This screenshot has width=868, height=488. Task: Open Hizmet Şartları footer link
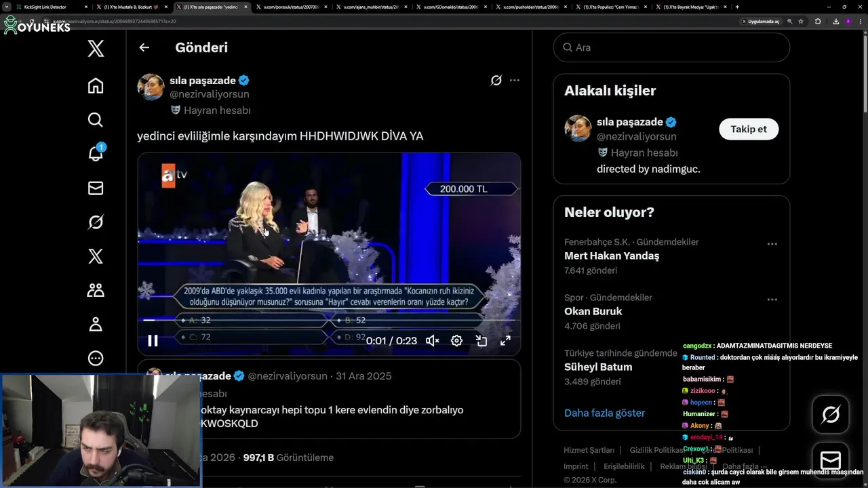pos(589,450)
